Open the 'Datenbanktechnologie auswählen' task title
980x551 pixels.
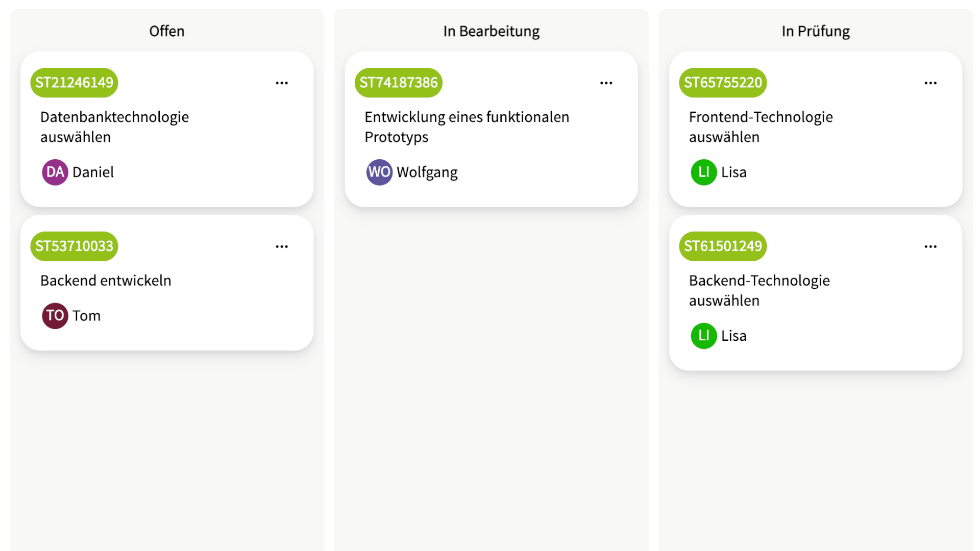point(114,127)
